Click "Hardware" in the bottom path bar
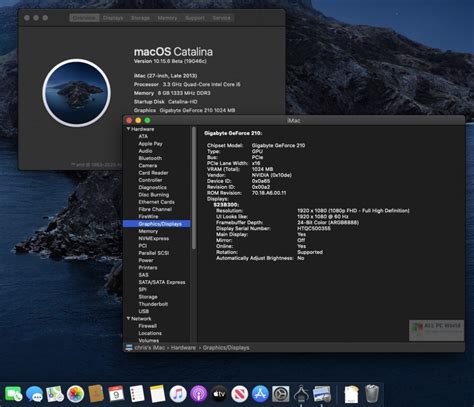Image resolution: width=474 pixels, height=407 pixels. [x=183, y=348]
